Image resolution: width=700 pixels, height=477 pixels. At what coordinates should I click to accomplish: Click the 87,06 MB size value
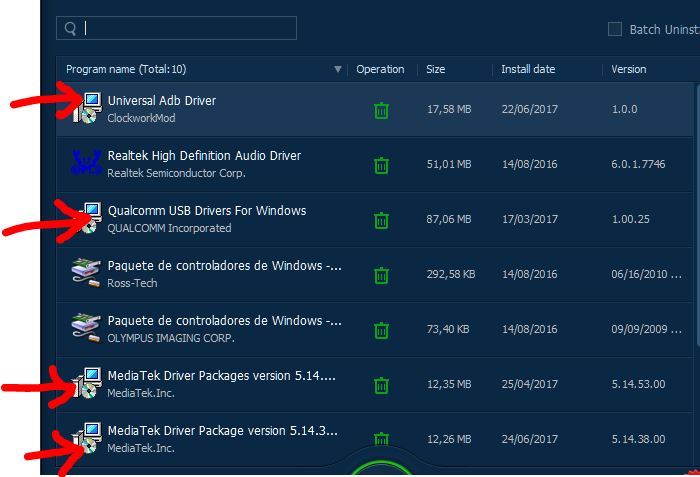click(x=449, y=219)
